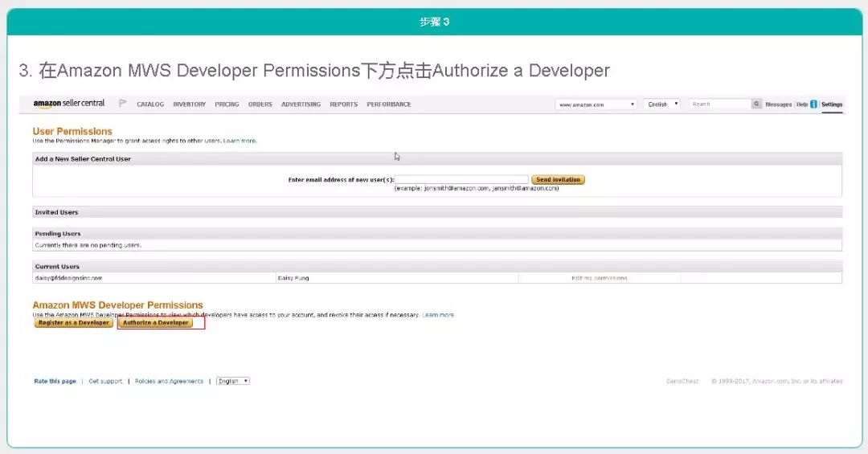The width and height of the screenshot is (868, 454).
Task: Click the Register as a Developer button
Action: coord(74,323)
